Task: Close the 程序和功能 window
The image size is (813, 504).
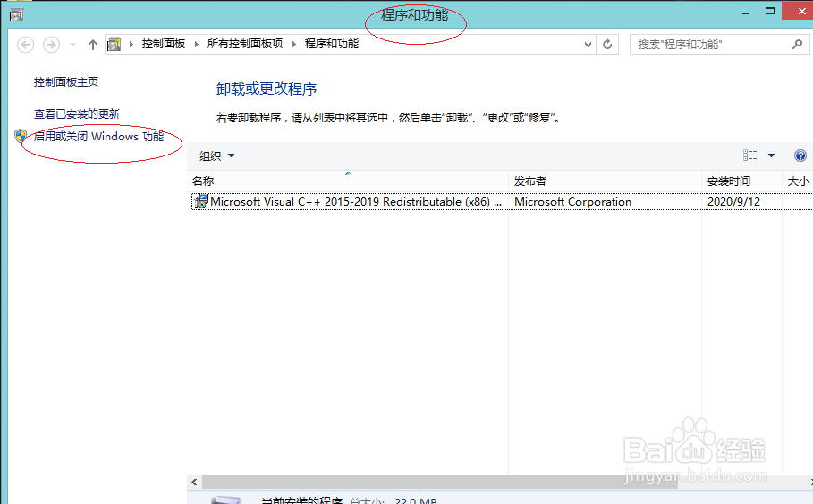Action: pyautogui.click(x=801, y=11)
